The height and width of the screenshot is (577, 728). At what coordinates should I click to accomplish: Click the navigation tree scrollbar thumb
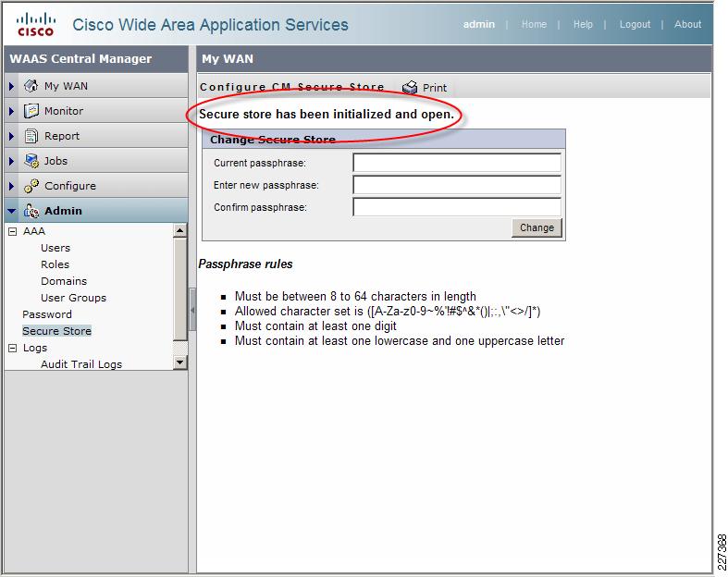click(179, 288)
